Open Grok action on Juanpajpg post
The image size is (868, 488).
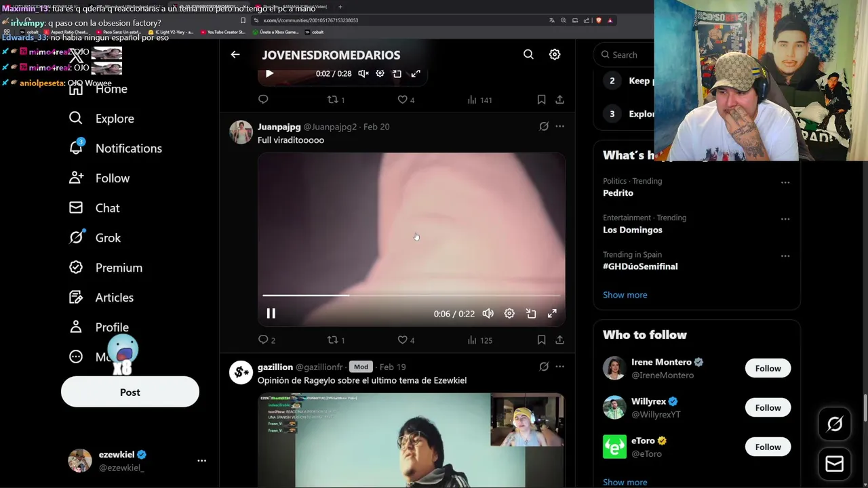[x=544, y=126]
